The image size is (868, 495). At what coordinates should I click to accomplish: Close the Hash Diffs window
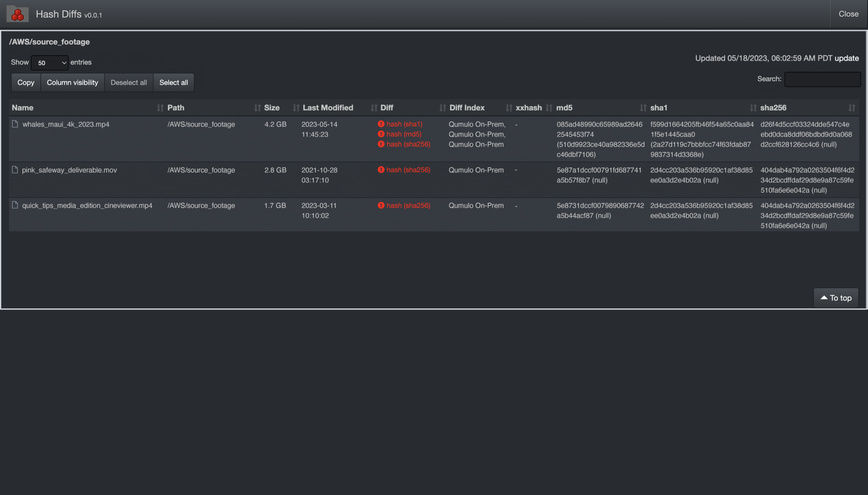tap(849, 14)
